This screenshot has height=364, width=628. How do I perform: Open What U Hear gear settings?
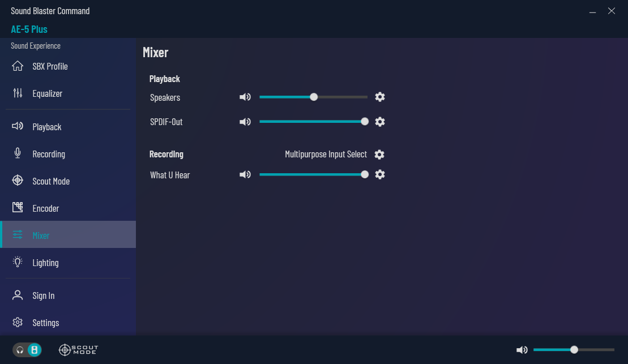(x=379, y=174)
